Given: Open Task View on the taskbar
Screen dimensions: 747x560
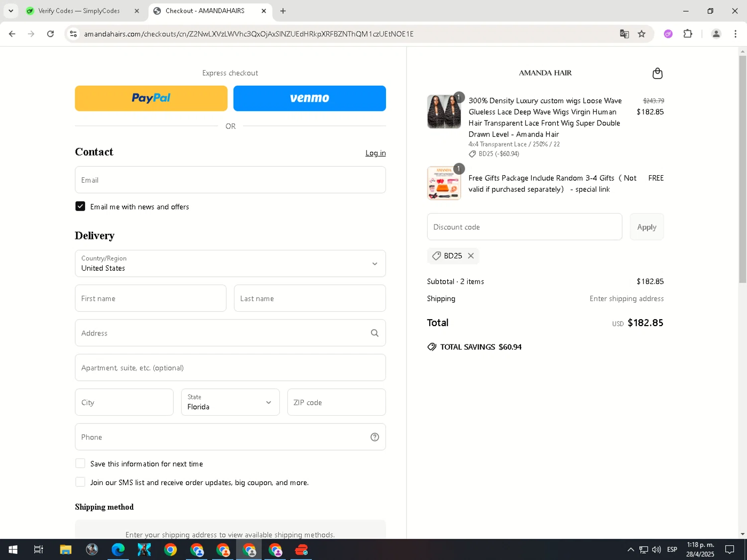Looking at the screenshot, I should (38, 550).
